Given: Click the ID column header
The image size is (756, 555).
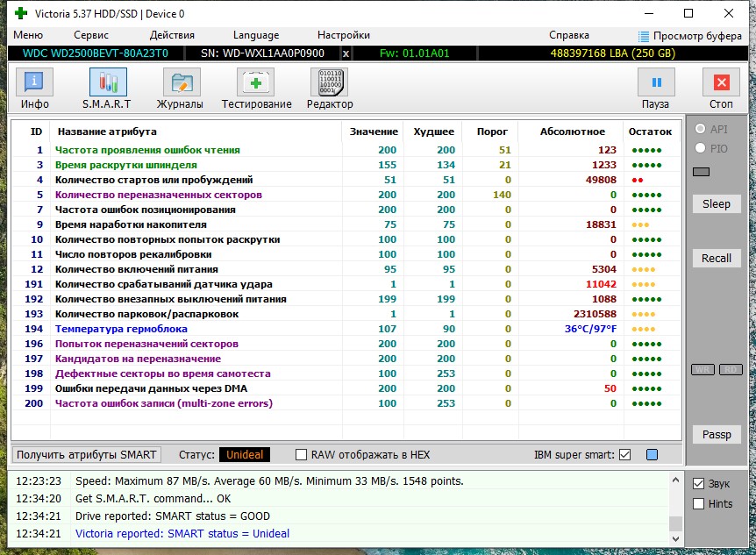Looking at the screenshot, I should 36,132.
